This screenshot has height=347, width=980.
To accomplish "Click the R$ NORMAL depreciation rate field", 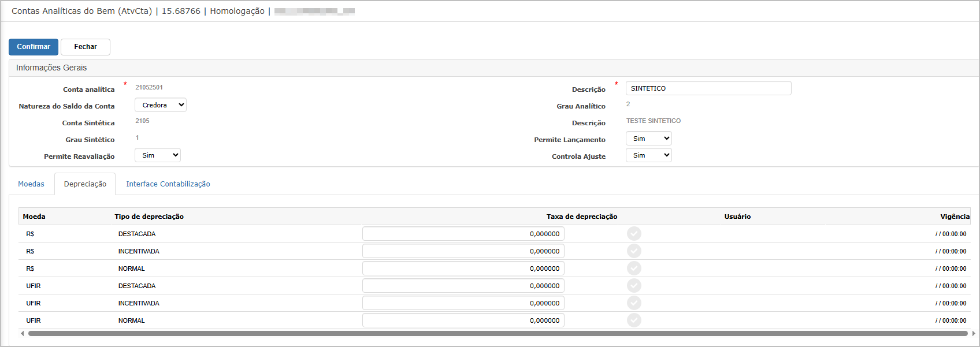I will tap(463, 268).
